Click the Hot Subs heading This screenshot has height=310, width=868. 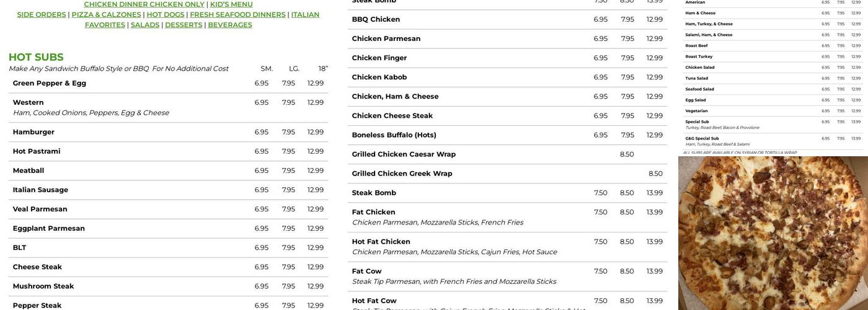coord(36,57)
